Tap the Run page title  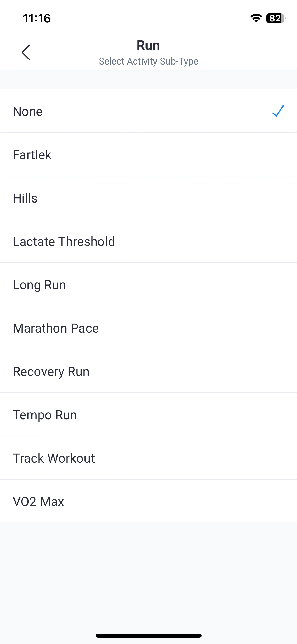point(148,45)
